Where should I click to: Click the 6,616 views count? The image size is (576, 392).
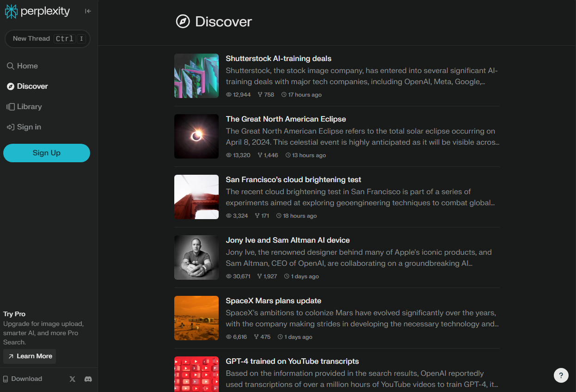pos(236,337)
